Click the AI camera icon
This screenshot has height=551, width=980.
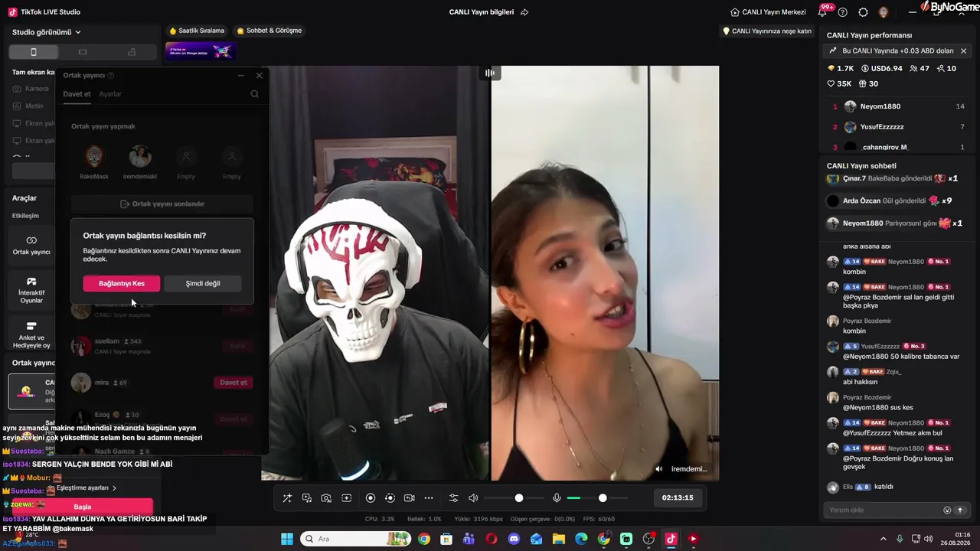(x=326, y=498)
